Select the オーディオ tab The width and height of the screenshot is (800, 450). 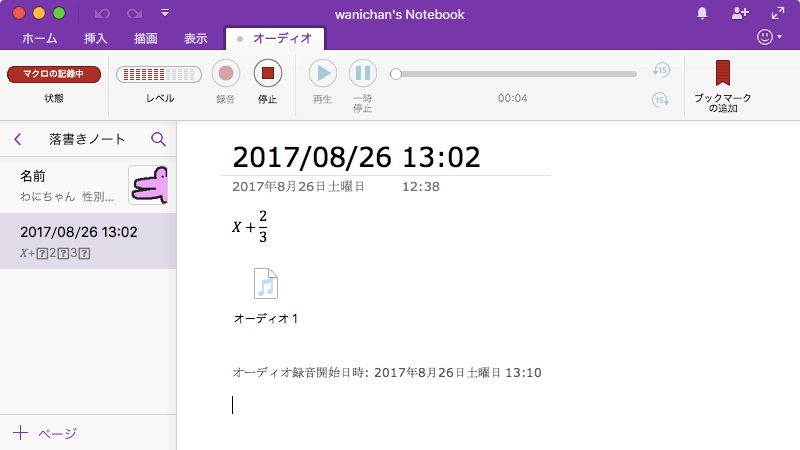274,38
